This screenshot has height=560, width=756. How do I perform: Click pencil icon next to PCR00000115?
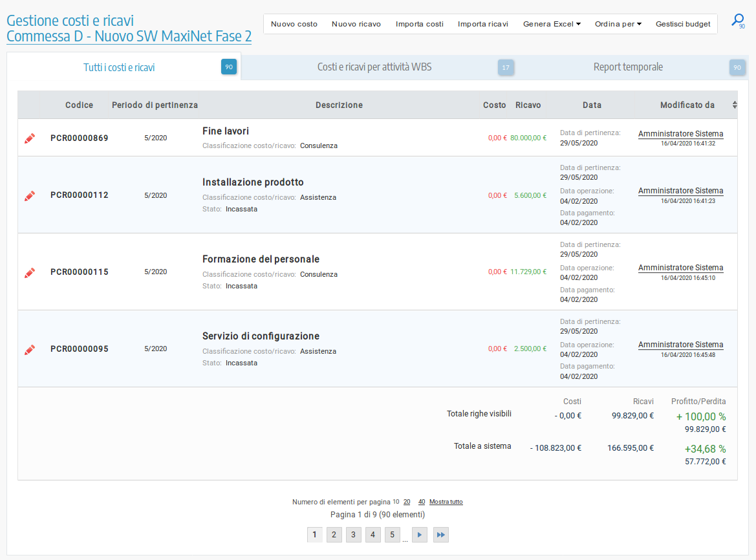click(30, 272)
